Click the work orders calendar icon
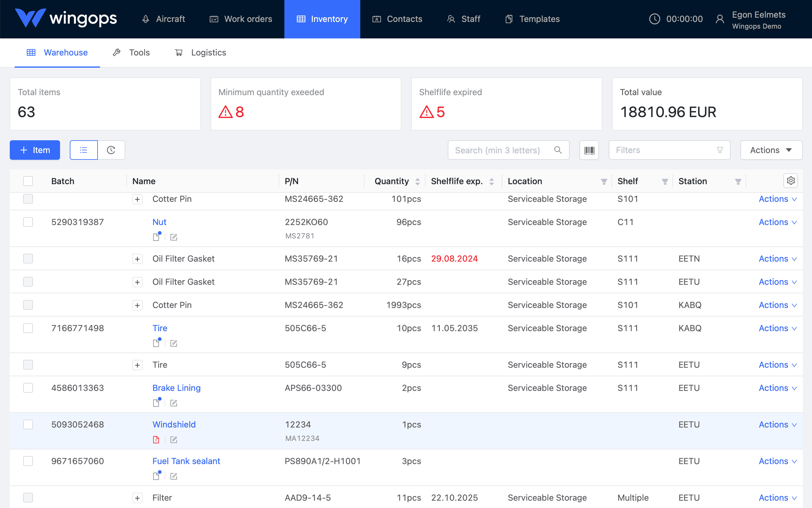Viewport: 812px width, 508px height. pos(214,19)
